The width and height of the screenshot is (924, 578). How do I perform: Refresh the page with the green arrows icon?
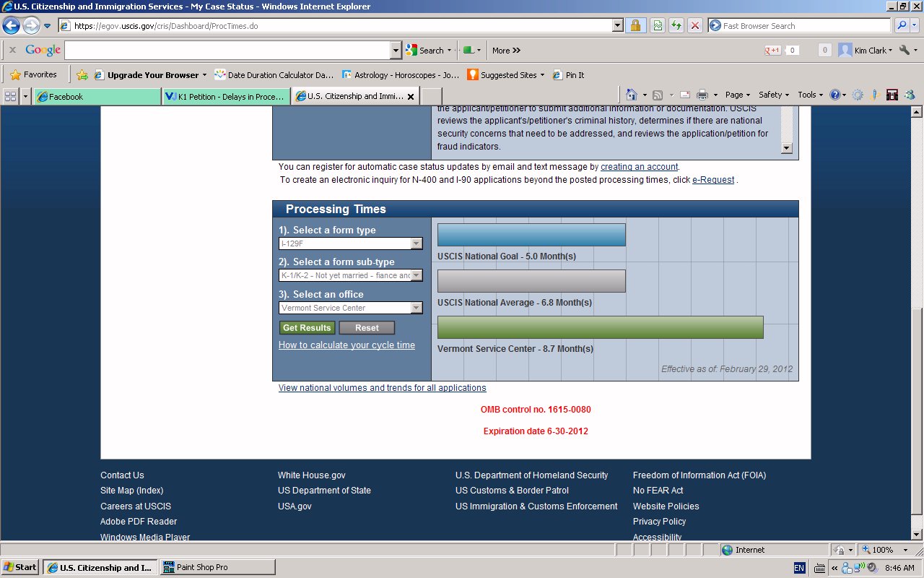(676, 26)
